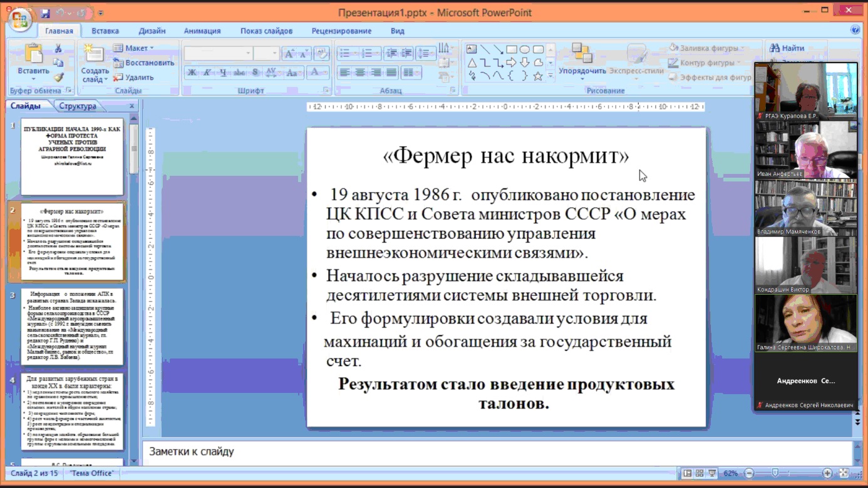The height and width of the screenshot is (488, 868).
Task: Increase font size with the larger A
Action: [x=289, y=54]
